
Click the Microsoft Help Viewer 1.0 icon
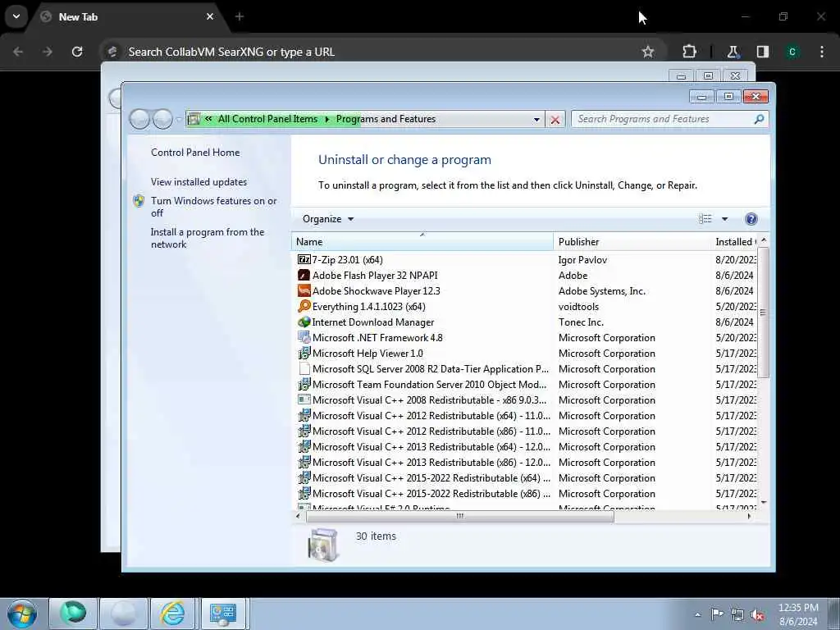tap(304, 353)
